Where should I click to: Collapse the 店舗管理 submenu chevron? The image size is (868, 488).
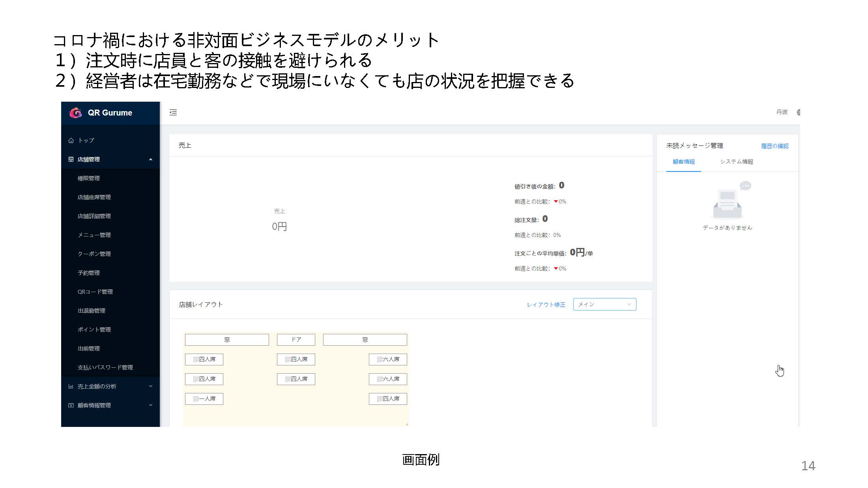click(x=150, y=159)
